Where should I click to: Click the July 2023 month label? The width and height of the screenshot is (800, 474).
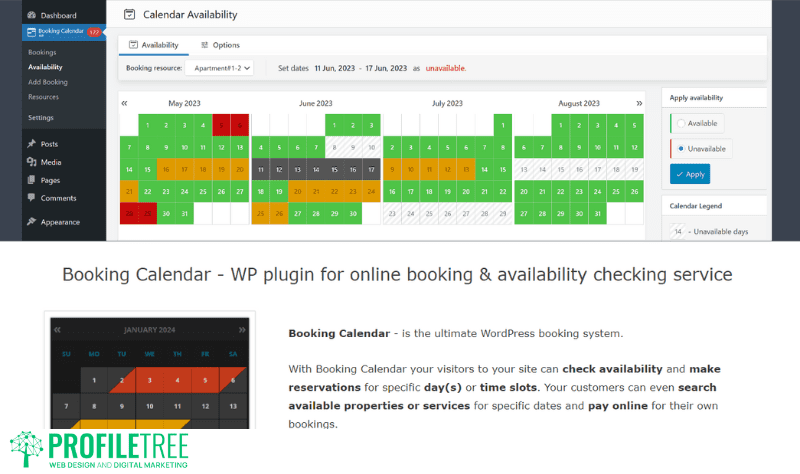[x=447, y=103]
